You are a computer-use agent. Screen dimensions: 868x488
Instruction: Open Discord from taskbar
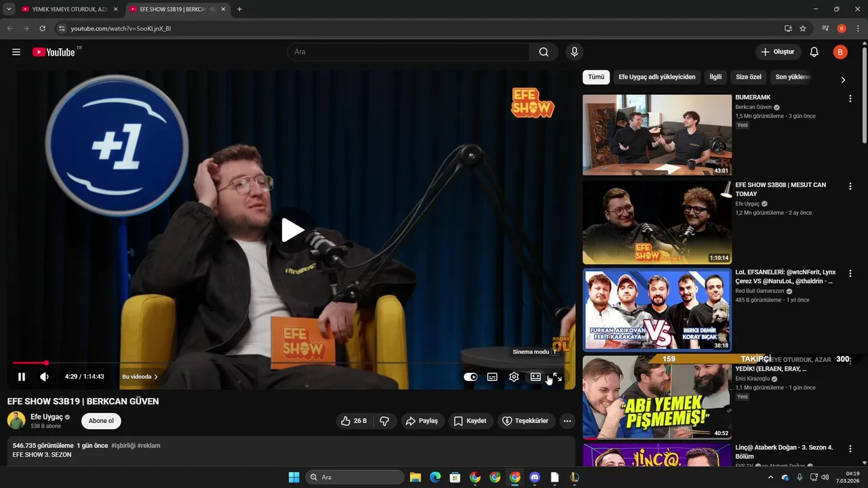click(534, 477)
